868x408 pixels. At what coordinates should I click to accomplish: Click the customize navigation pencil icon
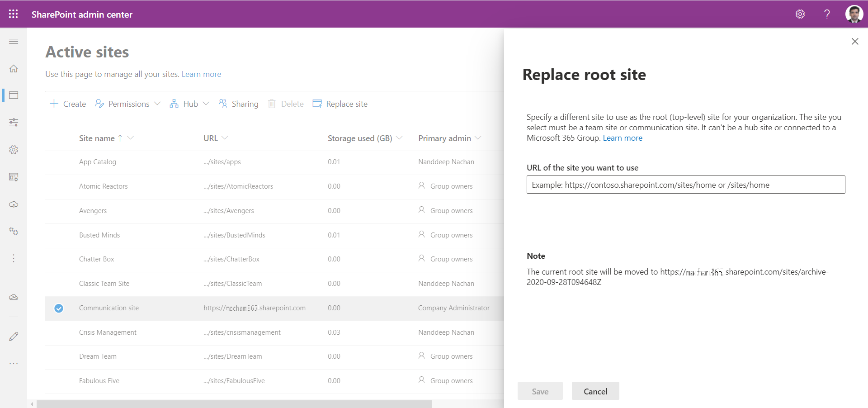[x=14, y=337]
